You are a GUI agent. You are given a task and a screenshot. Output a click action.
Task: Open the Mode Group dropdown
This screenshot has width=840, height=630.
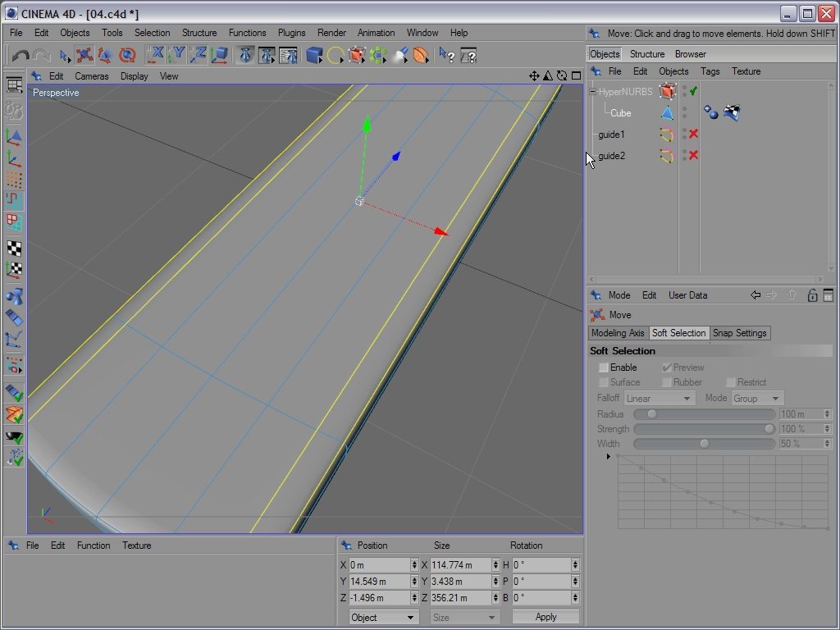tap(757, 399)
